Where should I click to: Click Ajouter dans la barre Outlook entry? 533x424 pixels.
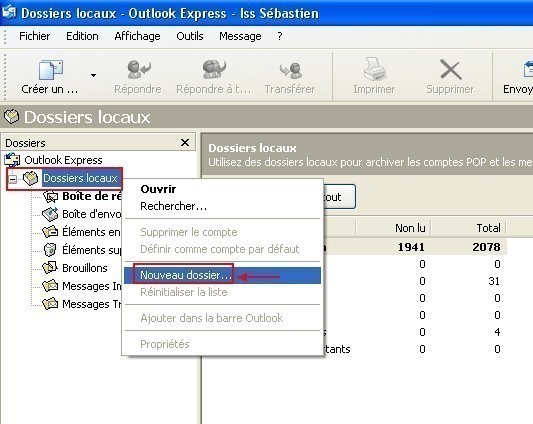[x=222, y=318]
